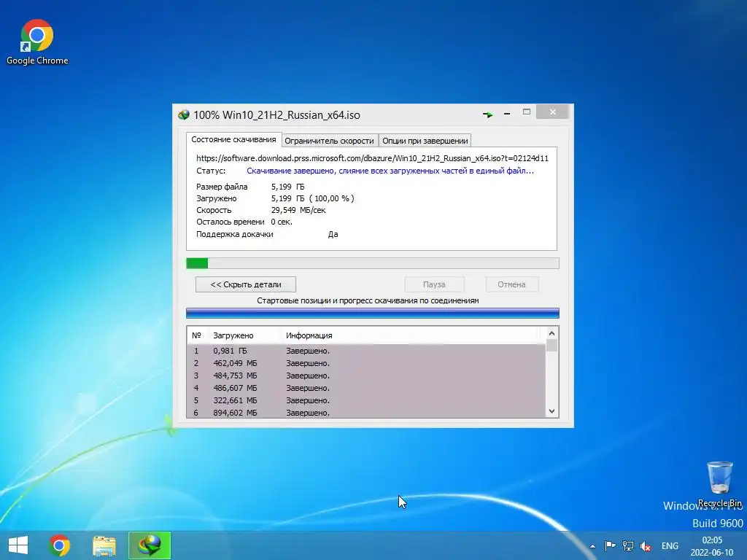
Task: Minimize the IDM download window
Action: [x=507, y=113]
